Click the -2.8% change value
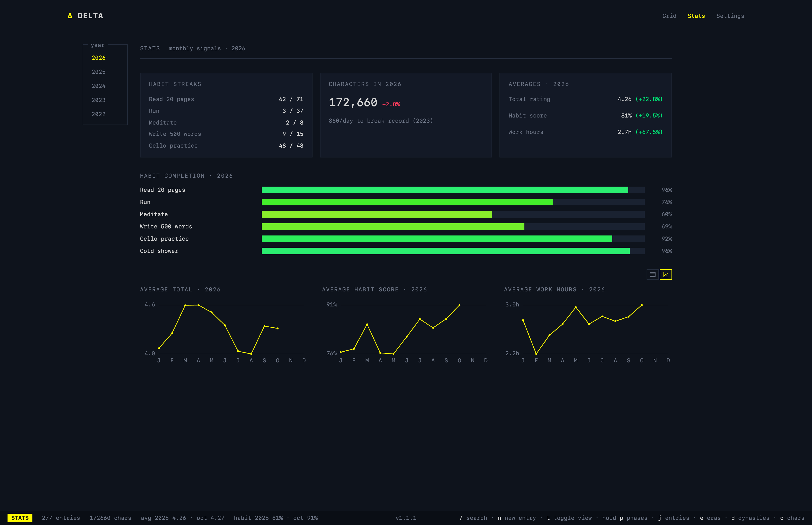 pos(391,104)
